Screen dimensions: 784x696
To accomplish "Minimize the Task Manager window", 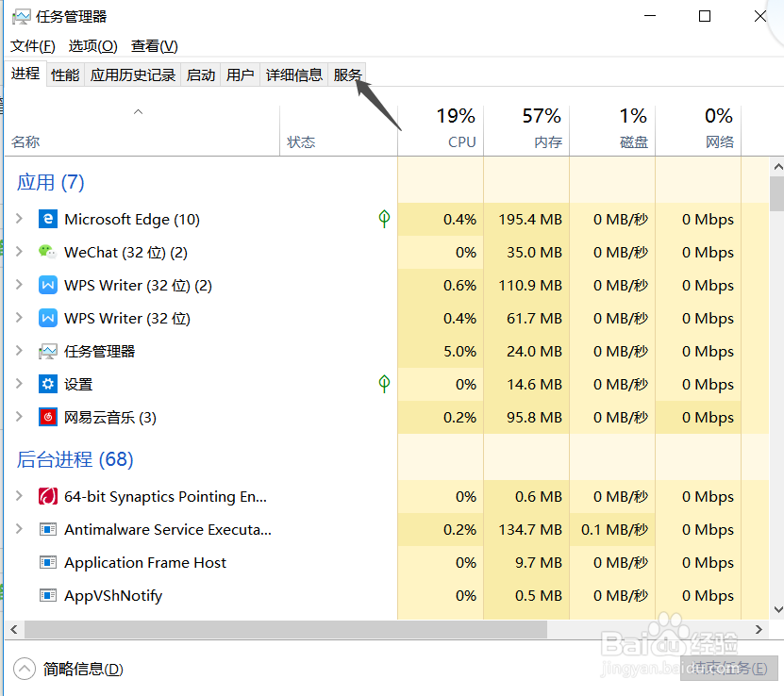I will [649, 16].
